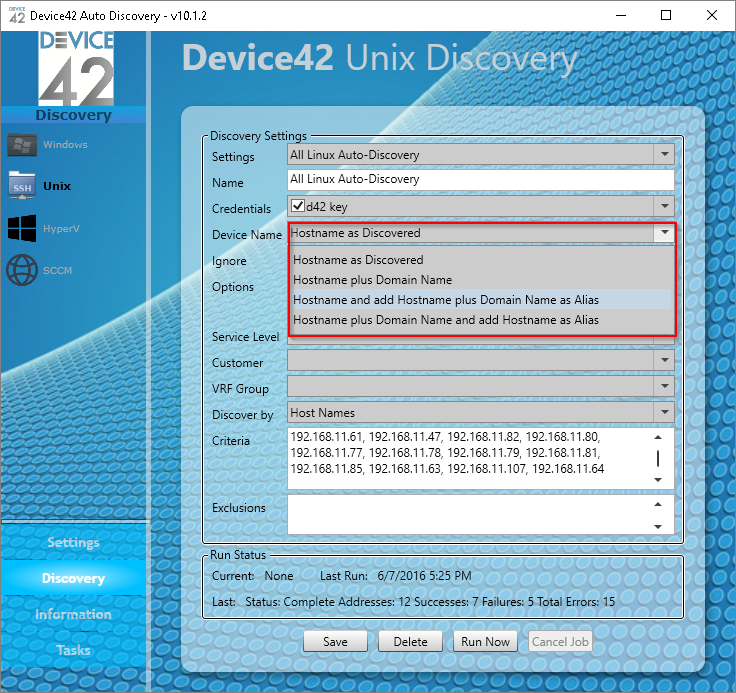The height and width of the screenshot is (693, 736).
Task: Open the VRF Group dropdown
Action: [481, 386]
